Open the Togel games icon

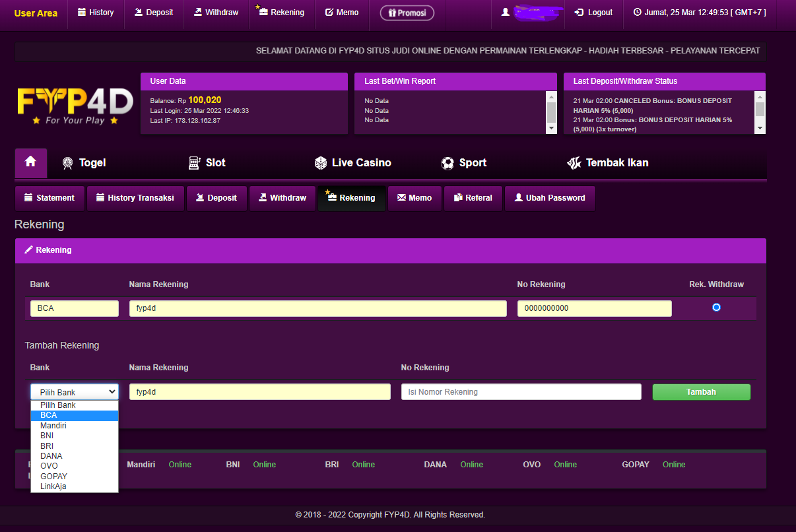coord(67,163)
